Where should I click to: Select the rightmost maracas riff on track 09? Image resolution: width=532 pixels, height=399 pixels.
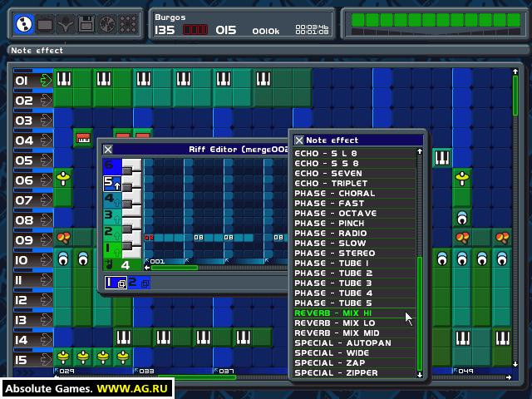(x=502, y=238)
